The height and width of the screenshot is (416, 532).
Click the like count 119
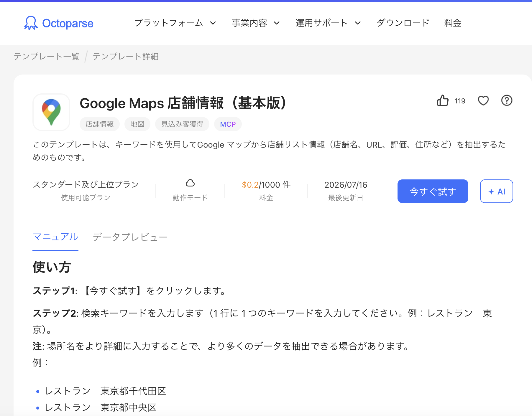(x=460, y=101)
